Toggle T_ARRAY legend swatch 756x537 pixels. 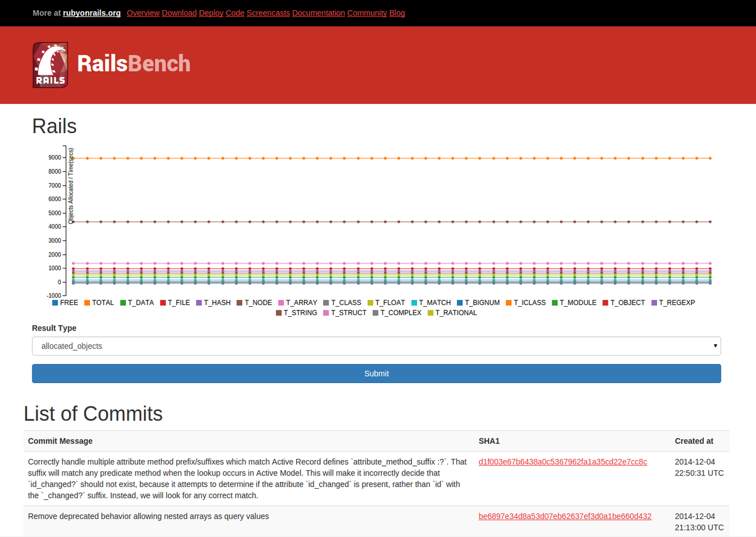tap(281, 303)
